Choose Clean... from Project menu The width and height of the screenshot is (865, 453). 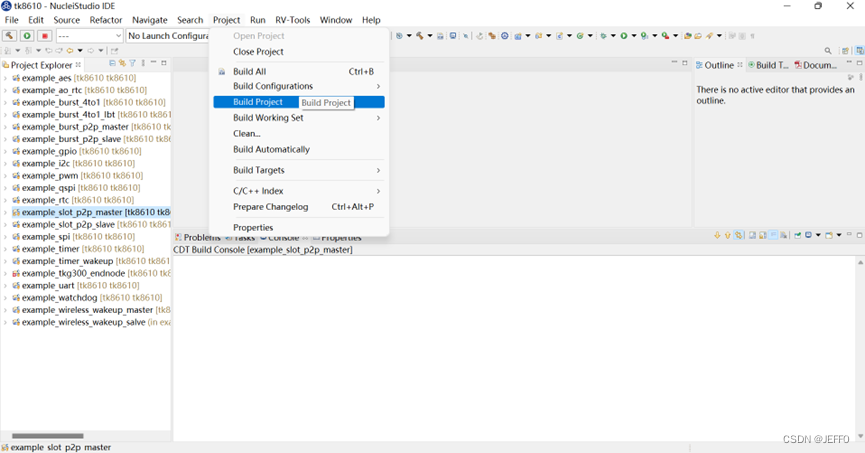pos(299,134)
